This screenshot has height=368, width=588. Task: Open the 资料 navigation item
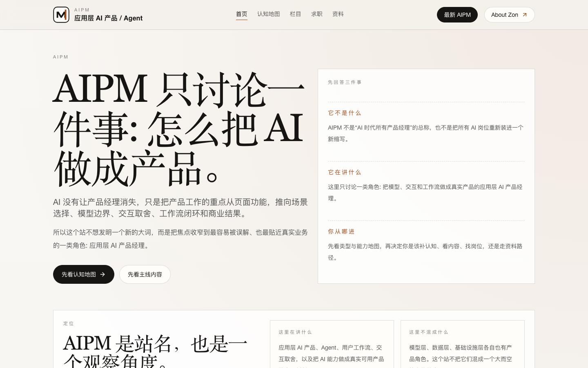click(x=338, y=14)
